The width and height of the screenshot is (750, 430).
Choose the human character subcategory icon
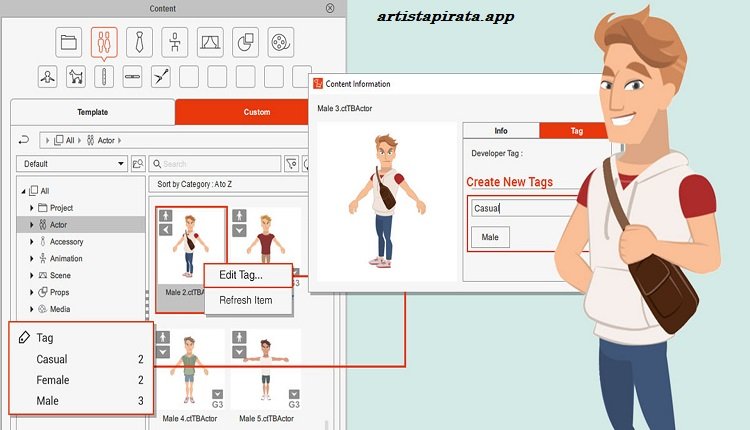pos(48,77)
